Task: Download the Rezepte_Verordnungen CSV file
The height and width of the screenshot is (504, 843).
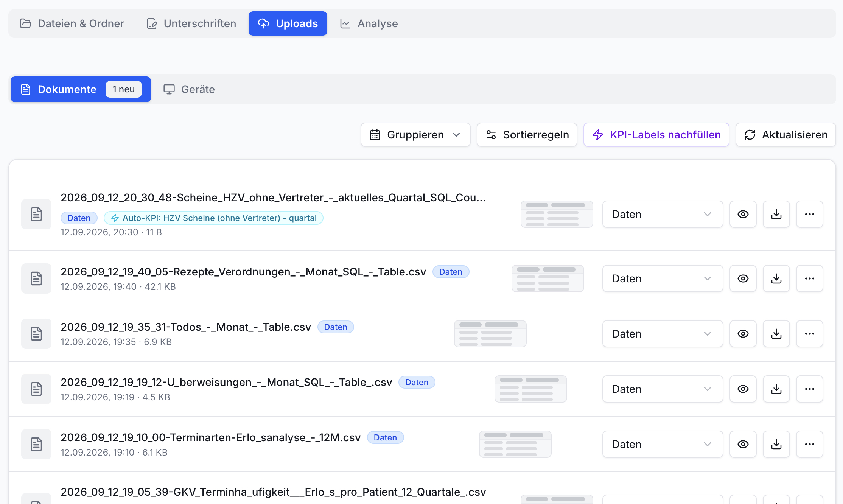Action: (x=776, y=278)
